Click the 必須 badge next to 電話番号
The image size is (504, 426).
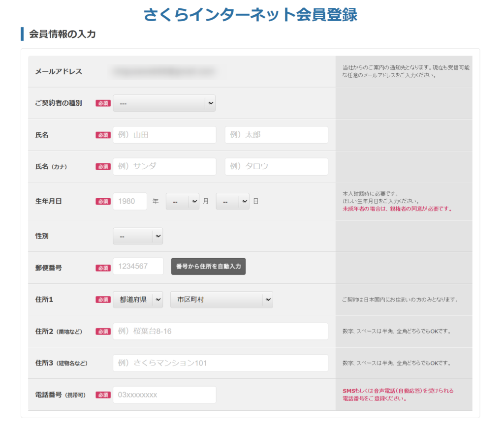tap(103, 395)
